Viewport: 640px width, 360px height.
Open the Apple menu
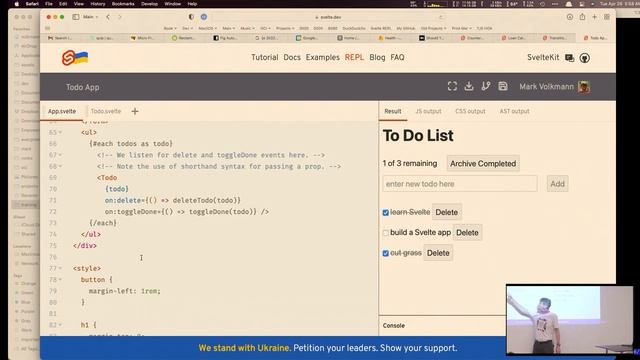17,4
